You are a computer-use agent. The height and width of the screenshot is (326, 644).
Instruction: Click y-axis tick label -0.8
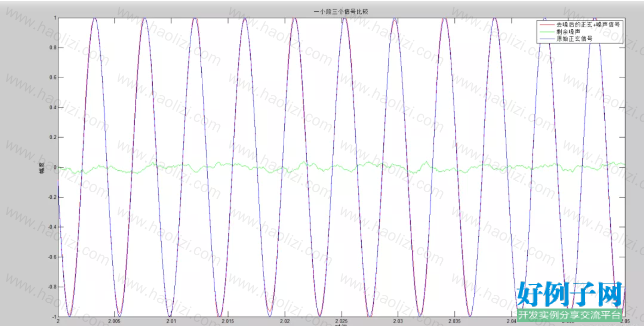point(52,287)
